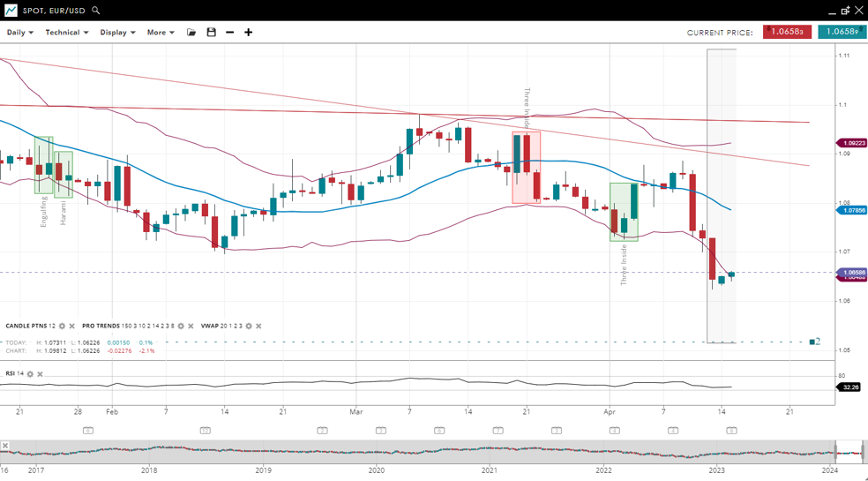The width and height of the screenshot is (868, 481).
Task: Click the teal buy price 1.0658 button
Action: pyautogui.click(x=842, y=32)
